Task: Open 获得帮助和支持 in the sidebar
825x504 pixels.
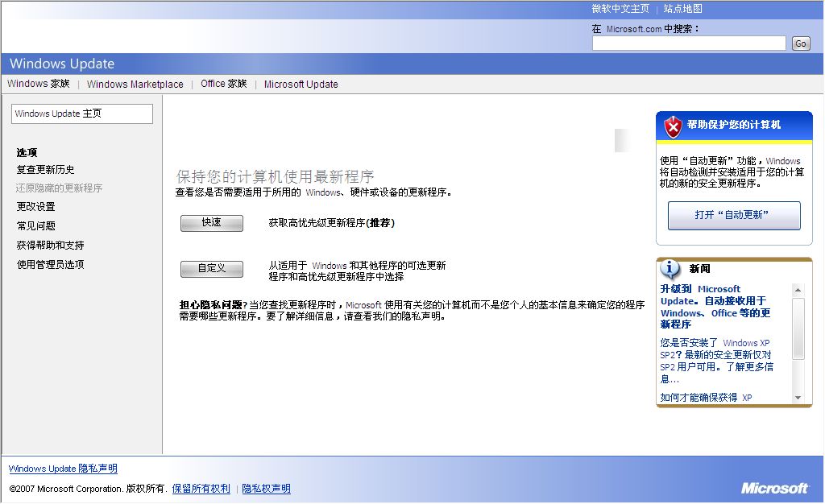Action: point(50,245)
